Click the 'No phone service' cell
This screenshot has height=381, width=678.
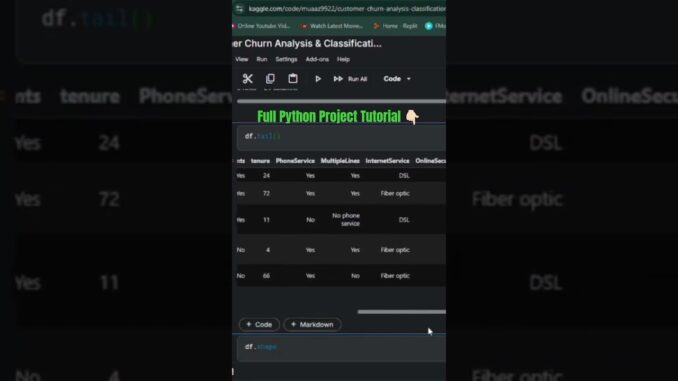click(346, 220)
